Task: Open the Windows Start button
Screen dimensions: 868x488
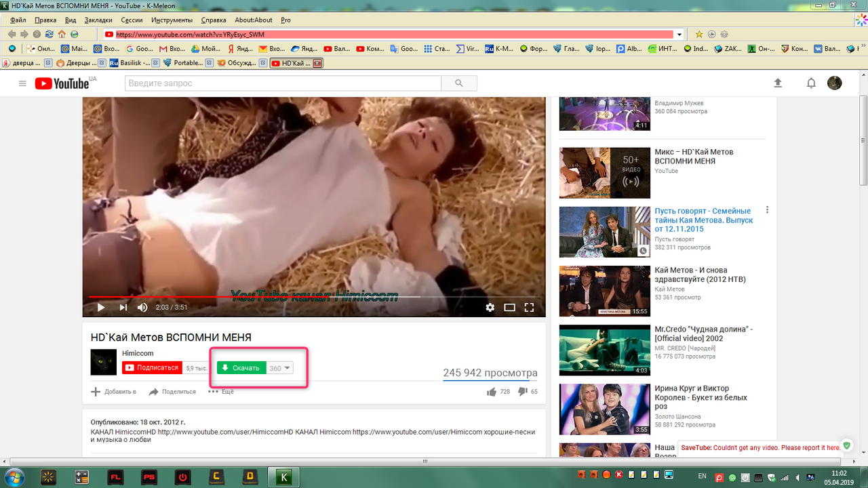Action: pos(14,476)
